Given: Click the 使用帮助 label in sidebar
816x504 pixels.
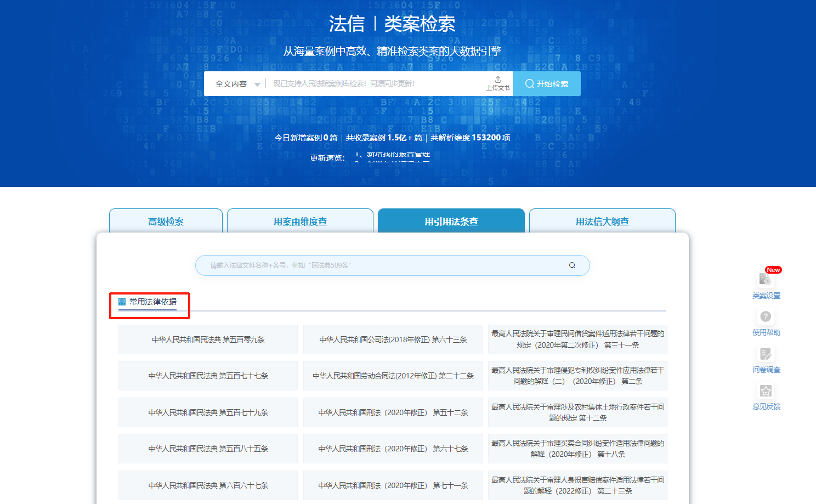Looking at the screenshot, I should click(766, 332).
